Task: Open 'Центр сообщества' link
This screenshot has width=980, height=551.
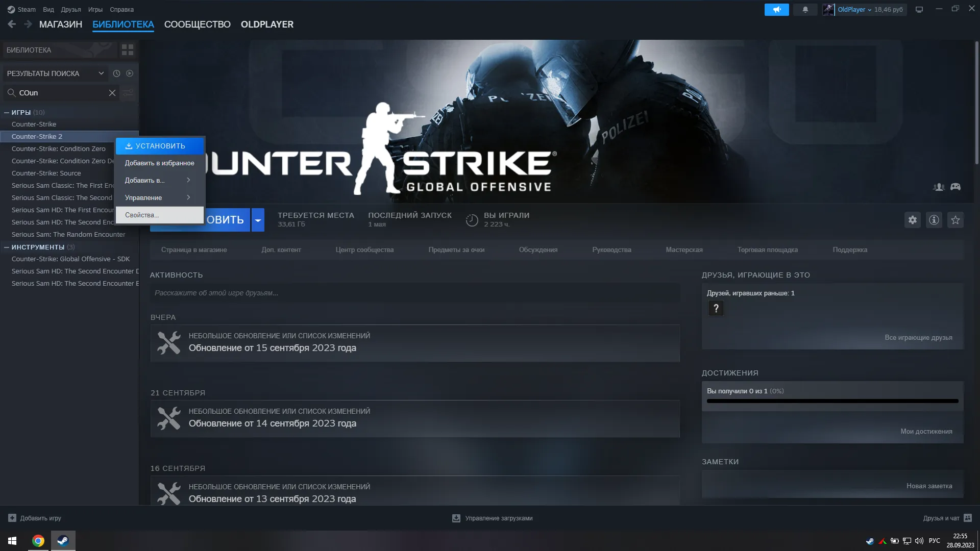Action: pyautogui.click(x=364, y=250)
